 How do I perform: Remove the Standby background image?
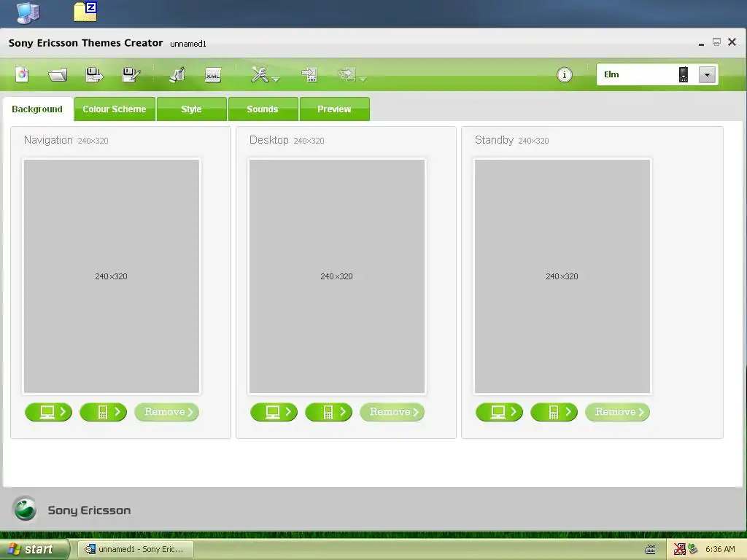[x=617, y=412]
